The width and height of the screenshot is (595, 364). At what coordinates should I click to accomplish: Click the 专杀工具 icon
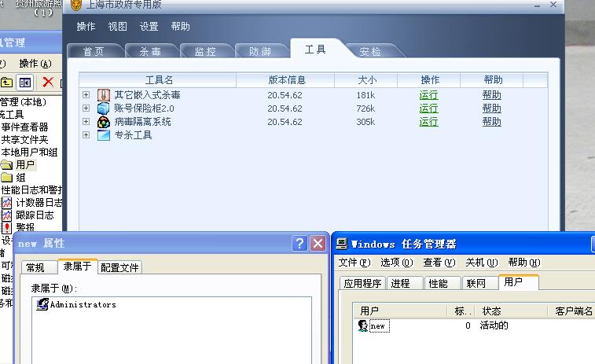click(104, 135)
